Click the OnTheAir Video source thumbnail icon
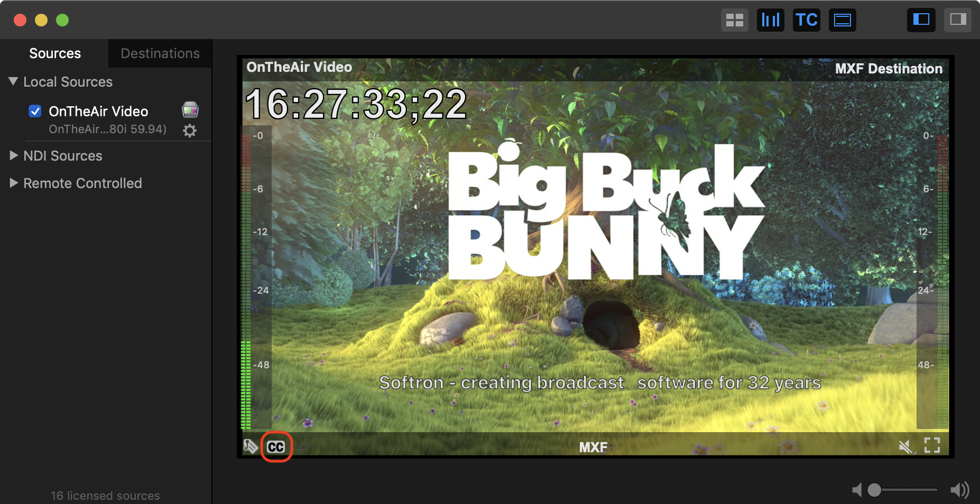The image size is (980, 504). [x=190, y=110]
